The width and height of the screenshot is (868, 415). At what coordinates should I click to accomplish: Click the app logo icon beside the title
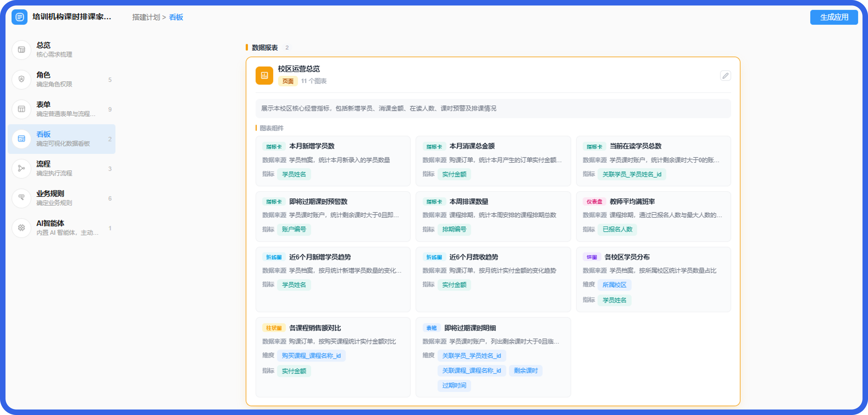coord(20,17)
